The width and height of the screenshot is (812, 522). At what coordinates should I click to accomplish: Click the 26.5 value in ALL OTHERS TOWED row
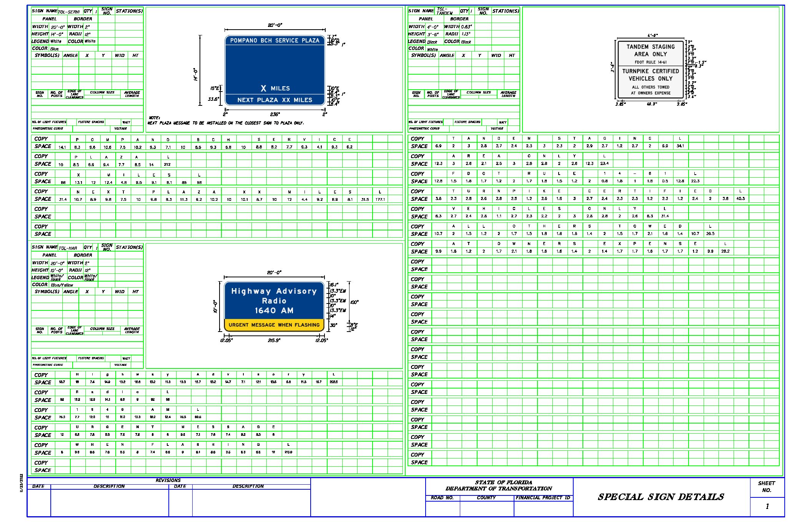point(710,234)
